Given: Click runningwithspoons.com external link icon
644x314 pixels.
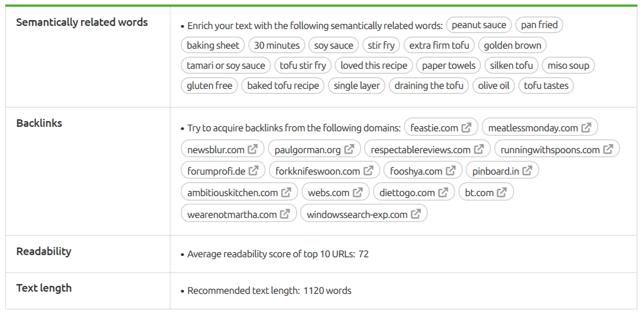Looking at the screenshot, I should pos(608,149).
